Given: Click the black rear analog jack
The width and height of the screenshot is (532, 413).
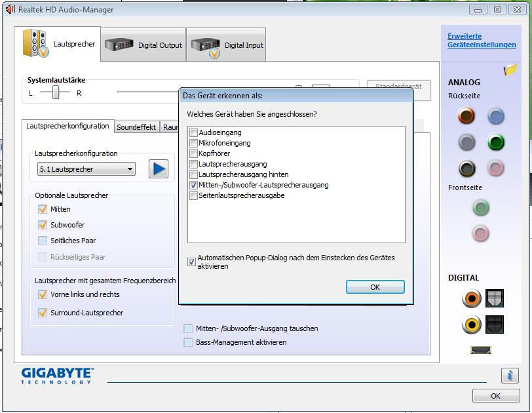Looking at the screenshot, I should coord(467,168).
